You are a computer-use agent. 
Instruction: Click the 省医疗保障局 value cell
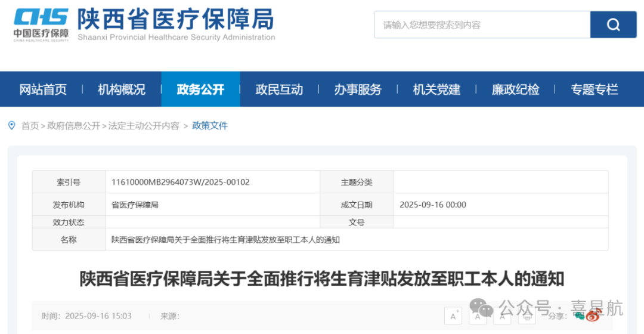click(213, 205)
